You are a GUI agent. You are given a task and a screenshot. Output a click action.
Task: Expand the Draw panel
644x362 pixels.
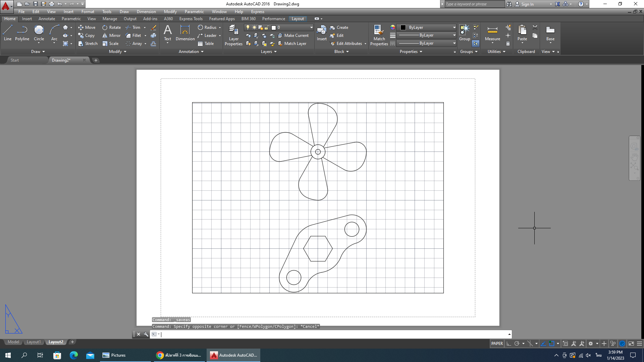click(38, 52)
